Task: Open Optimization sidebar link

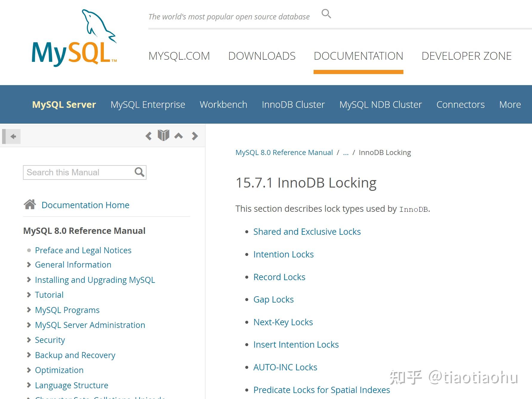Action: tap(59, 370)
